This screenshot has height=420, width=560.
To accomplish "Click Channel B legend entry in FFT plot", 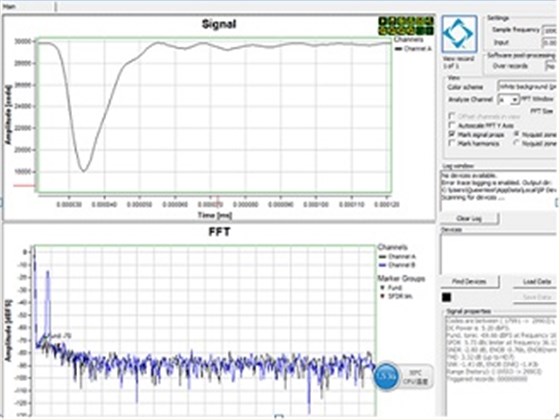I will pyautogui.click(x=397, y=265).
